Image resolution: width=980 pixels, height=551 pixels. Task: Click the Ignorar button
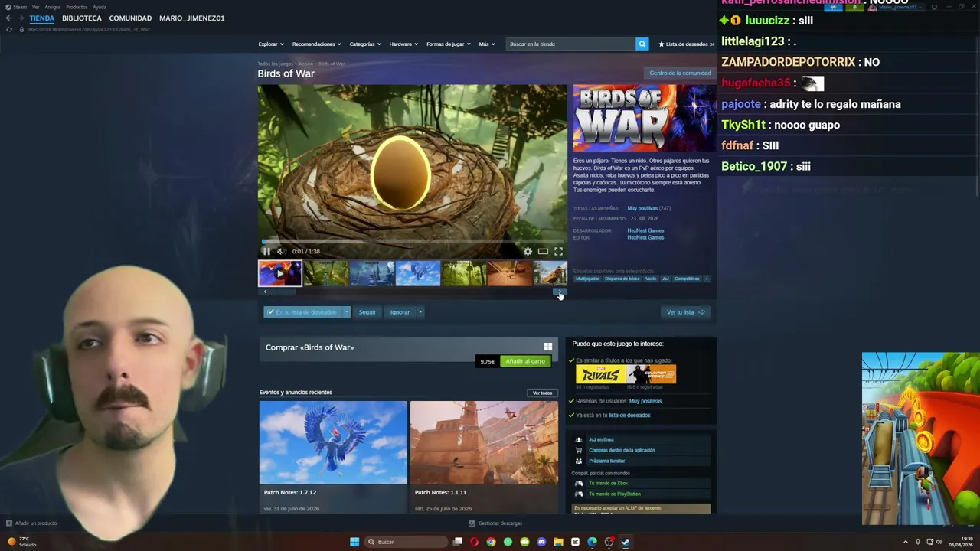[400, 312]
